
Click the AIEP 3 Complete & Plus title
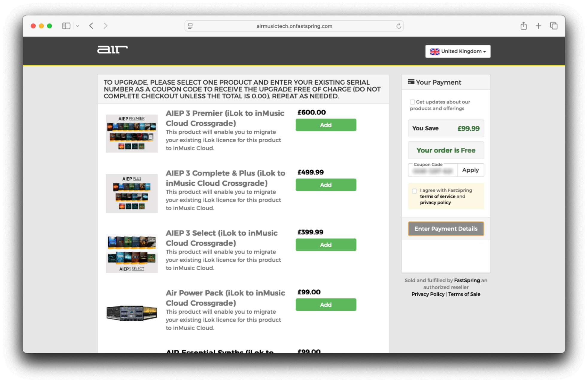(226, 178)
